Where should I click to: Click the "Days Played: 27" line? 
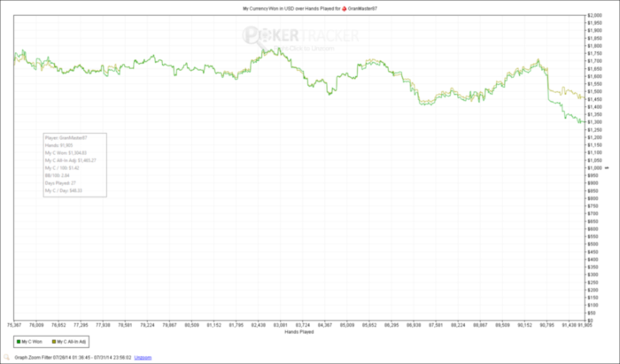60,183
